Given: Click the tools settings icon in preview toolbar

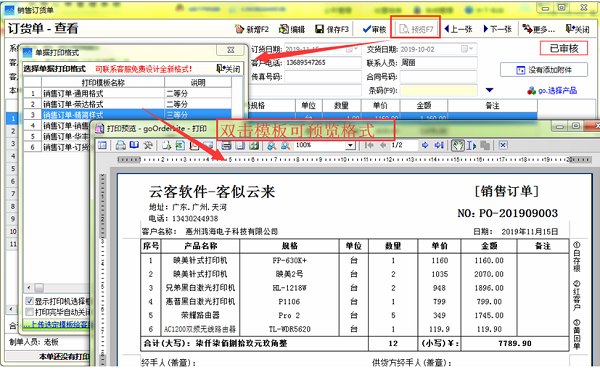Looking at the screenshot, I should [148, 145].
